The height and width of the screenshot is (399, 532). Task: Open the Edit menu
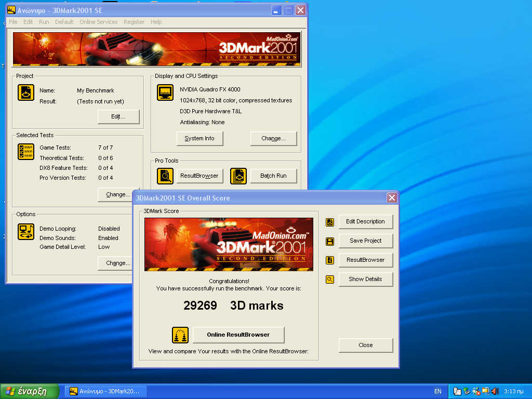pyautogui.click(x=28, y=22)
